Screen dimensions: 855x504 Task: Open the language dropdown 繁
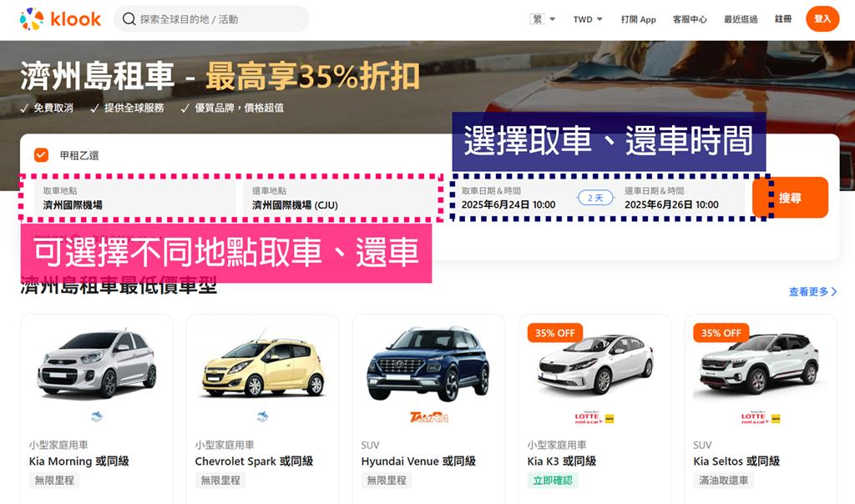tap(543, 19)
